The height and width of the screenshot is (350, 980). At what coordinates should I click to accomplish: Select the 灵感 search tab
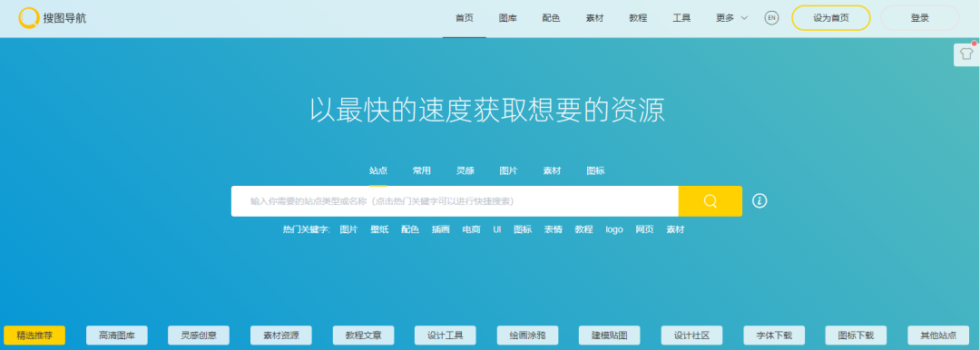click(465, 171)
